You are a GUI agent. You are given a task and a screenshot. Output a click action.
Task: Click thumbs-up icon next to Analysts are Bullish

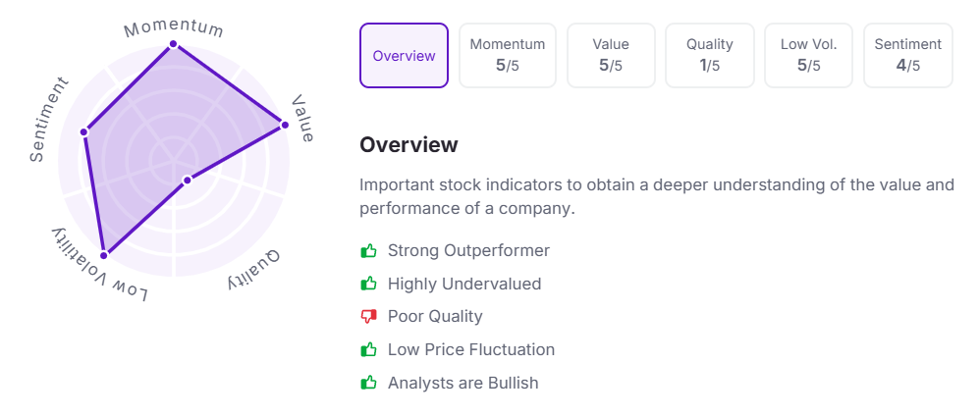(369, 384)
